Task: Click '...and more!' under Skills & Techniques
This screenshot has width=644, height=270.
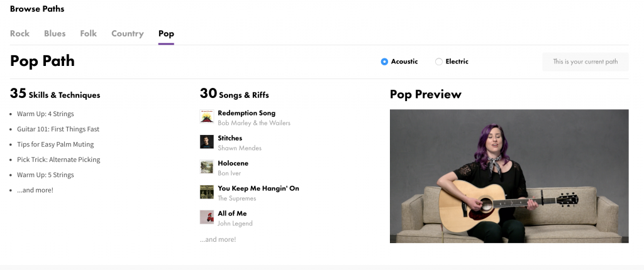Action: pyautogui.click(x=35, y=190)
